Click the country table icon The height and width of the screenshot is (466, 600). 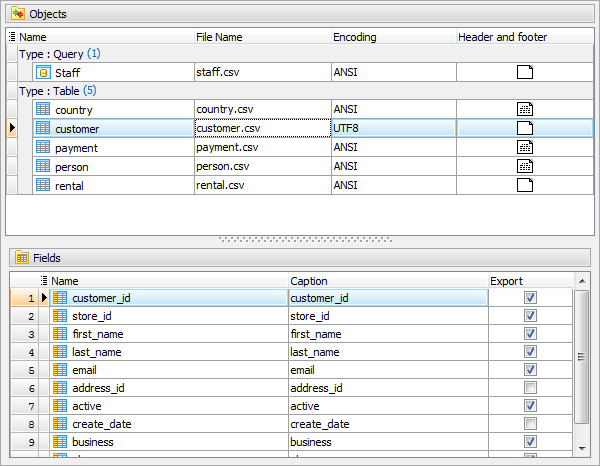click(x=43, y=109)
